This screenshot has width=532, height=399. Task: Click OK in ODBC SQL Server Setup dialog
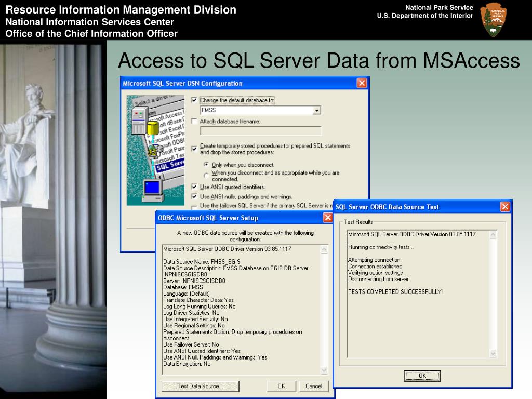281,386
